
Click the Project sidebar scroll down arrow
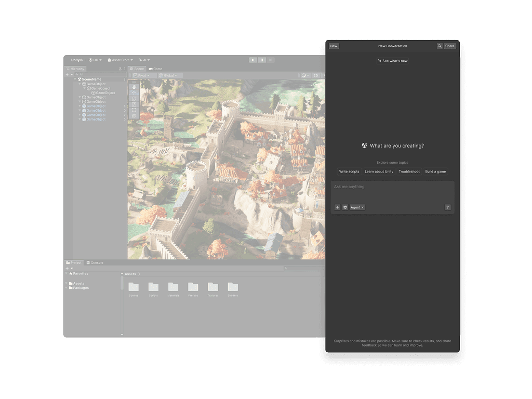(122, 335)
